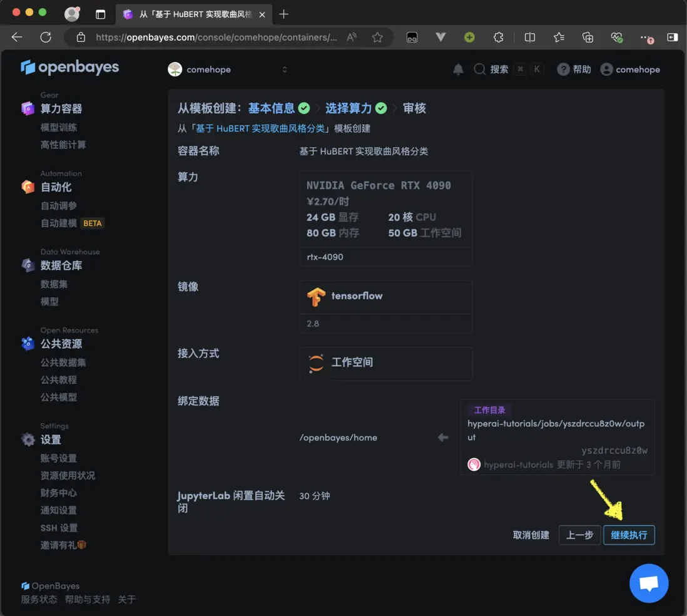Image resolution: width=687 pixels, height=616 pixels.
Task: Click the read aloud icon in address bar
Action: pos(352,38)
